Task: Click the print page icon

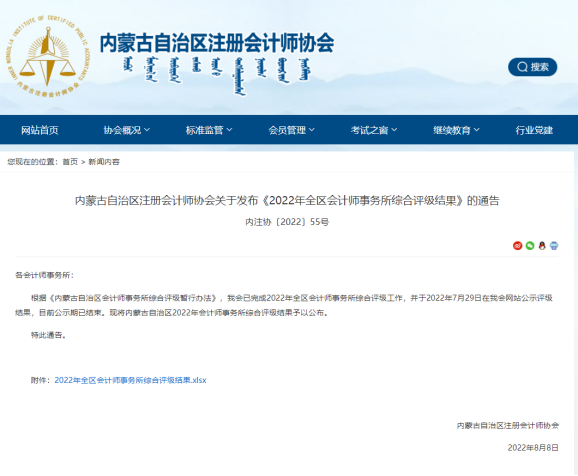Action: click(x=554, y=246)
